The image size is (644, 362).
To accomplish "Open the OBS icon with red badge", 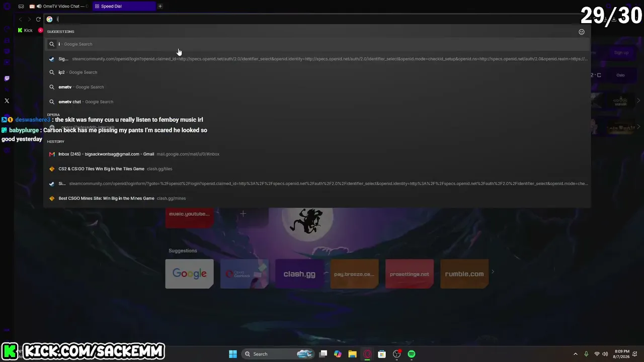I will [397, 354].
